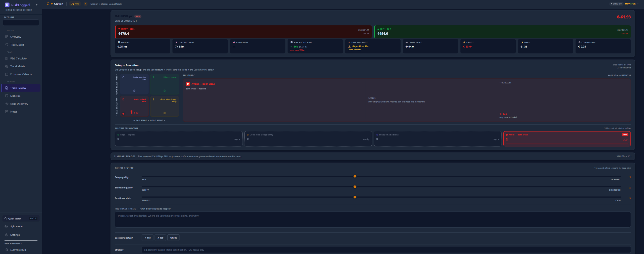Click the Trend Matrix target icon
Viewport: 644px width, 254px height.
coord(7,66)
